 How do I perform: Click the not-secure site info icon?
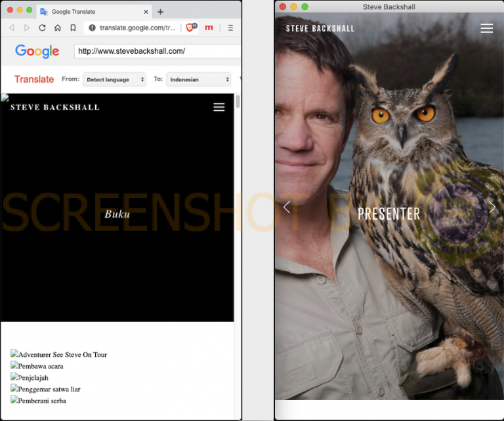point(93,28)
